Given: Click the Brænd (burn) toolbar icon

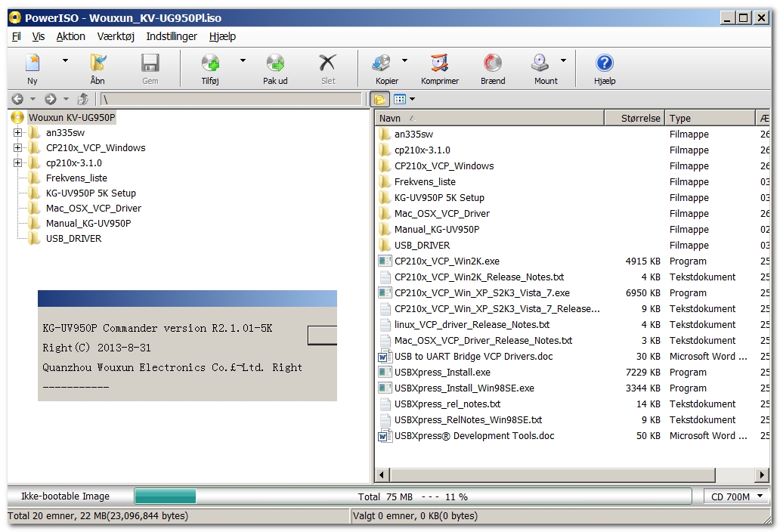Looking at the screenshot, I should (493, 63).
